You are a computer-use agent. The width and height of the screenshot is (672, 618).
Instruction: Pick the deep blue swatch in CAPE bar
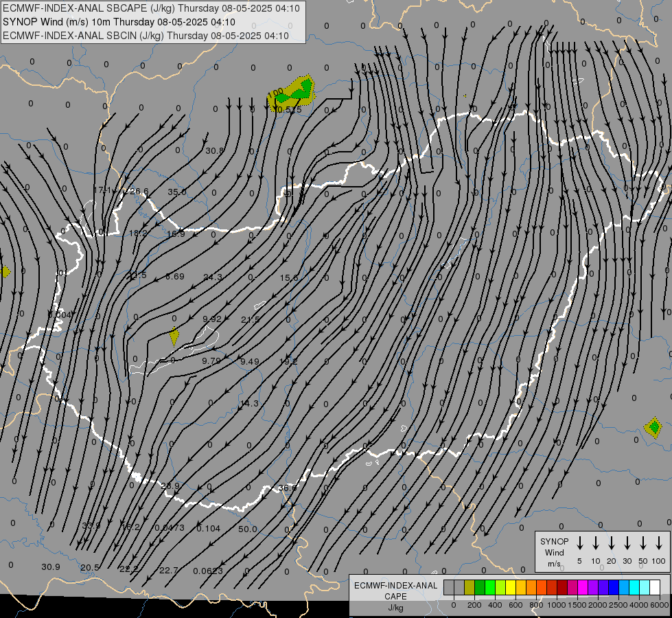pos(614,587)
